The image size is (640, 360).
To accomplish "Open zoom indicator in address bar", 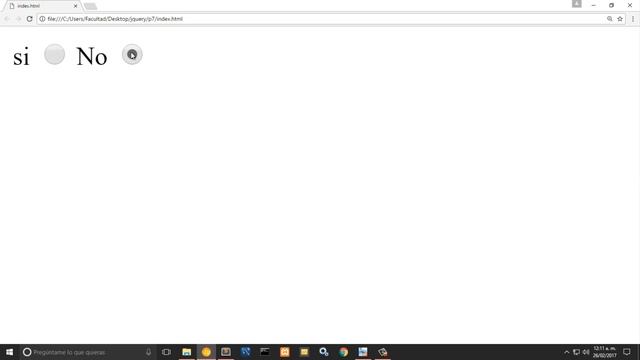I will coord(609,19).
